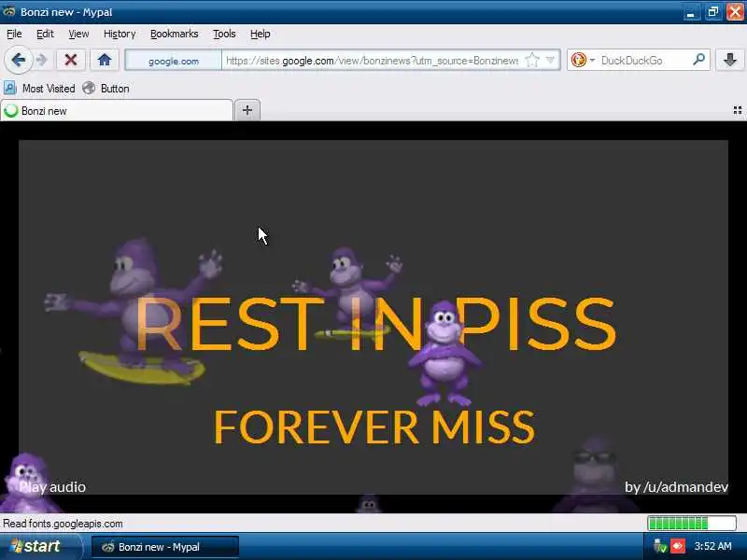
Task: Stop loading with the red X button
Action: click(x=71, y=60)
